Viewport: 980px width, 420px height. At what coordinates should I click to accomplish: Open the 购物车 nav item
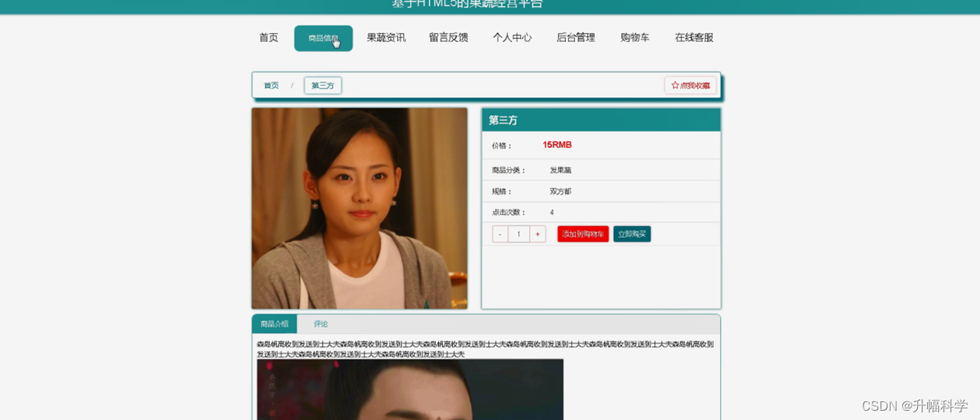tap(635, 37)
